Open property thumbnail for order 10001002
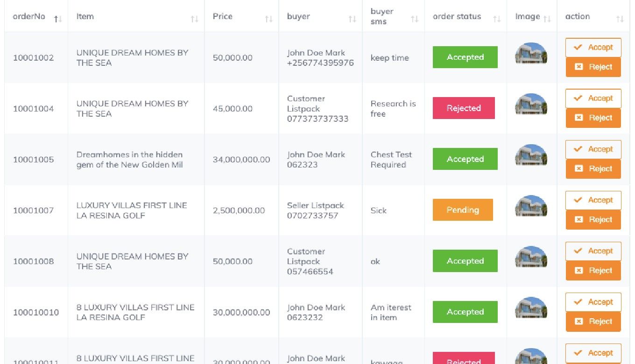 [x=531, y=54]
